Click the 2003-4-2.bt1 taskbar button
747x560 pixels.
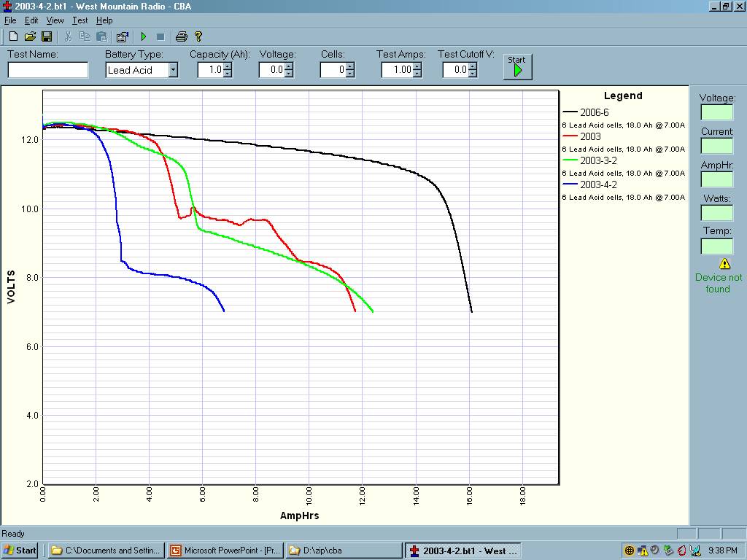click(x=463, y=551)
